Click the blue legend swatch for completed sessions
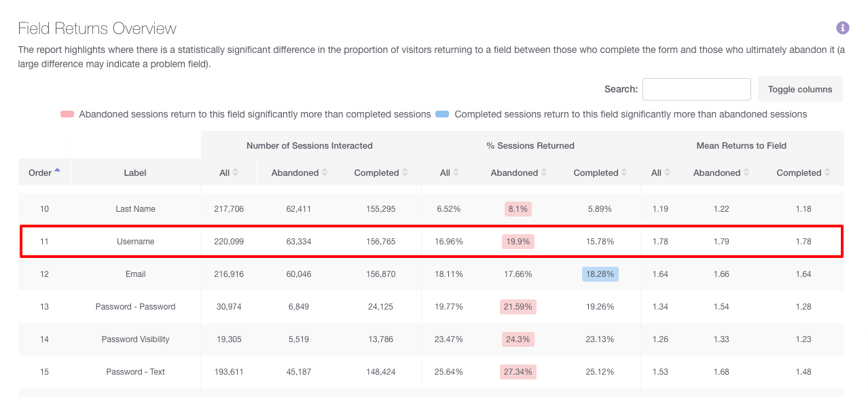 441,113
